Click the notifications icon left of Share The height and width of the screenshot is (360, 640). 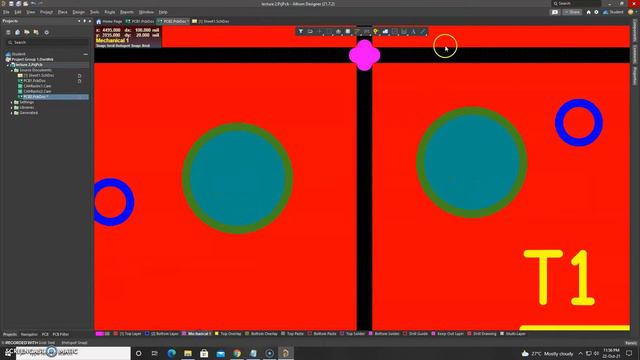tap(555, 12)
